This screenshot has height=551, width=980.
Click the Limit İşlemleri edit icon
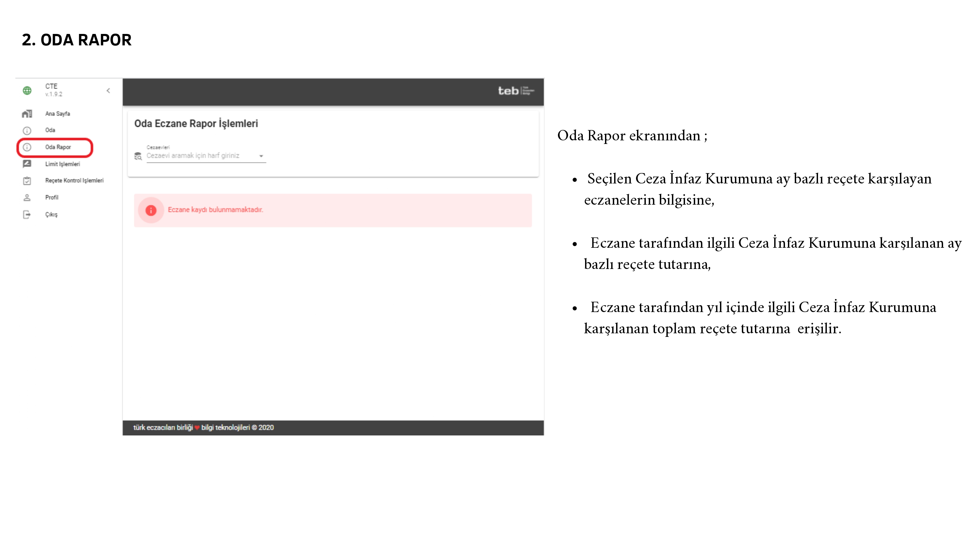[x=27, y=164]
